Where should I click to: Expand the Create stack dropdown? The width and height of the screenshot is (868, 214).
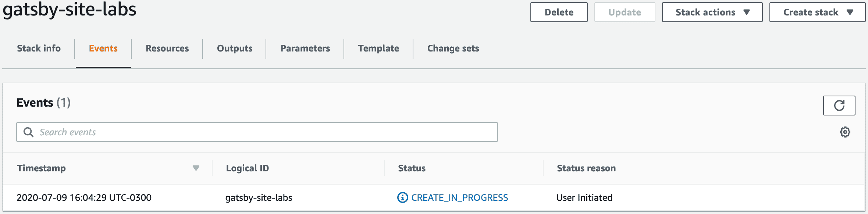(x=817, y=12)
